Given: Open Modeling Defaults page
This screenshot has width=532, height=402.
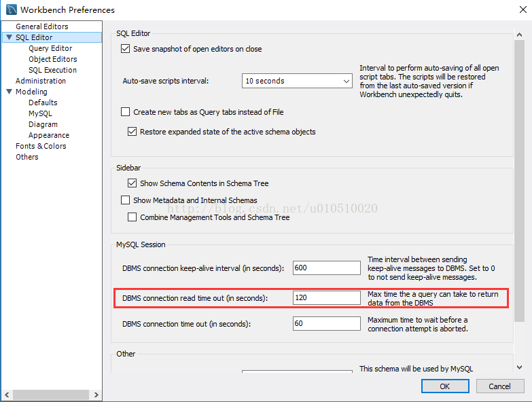Looking at the screenshot, I should tap(43, 103).
